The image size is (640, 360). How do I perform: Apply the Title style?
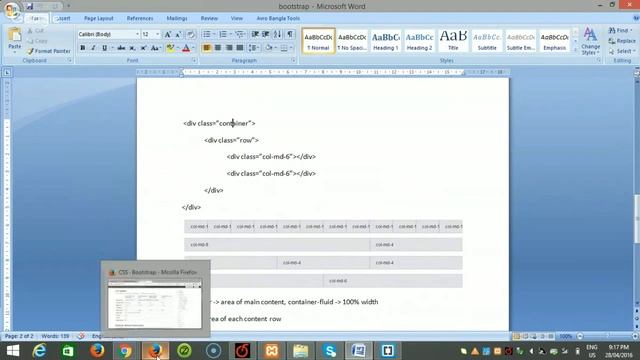point(453,40)
